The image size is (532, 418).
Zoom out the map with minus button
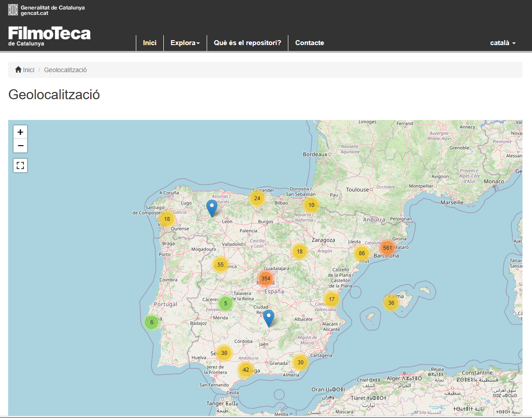[x=20, y=146]
